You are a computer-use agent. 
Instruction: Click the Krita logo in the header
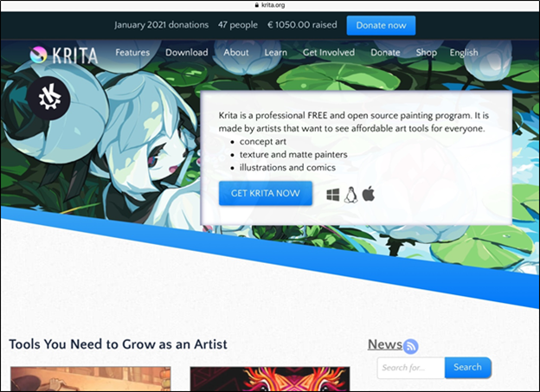click(64, 55)
